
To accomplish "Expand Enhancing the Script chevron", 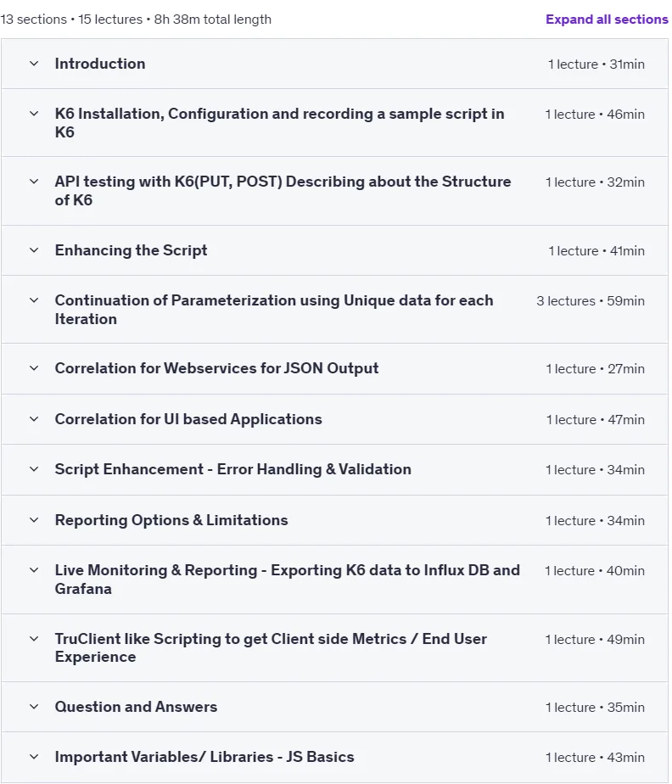I will tap(34, 250).
